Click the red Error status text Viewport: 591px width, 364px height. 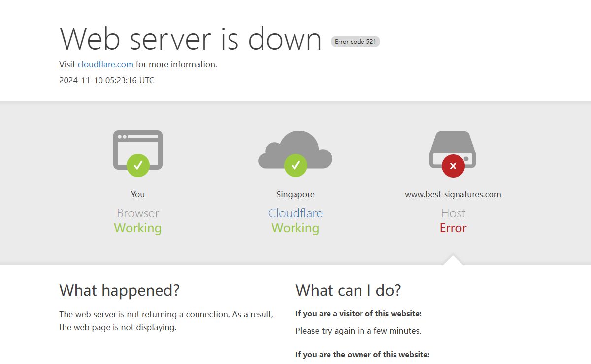click(453, 228)
